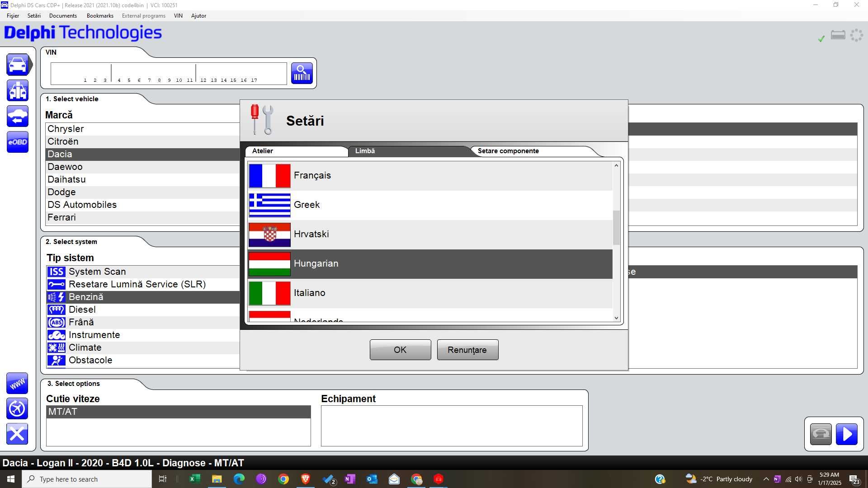Select Hrvatski in the language list
The width and height of the screenshot is (868, 488).
pos(430,235)
